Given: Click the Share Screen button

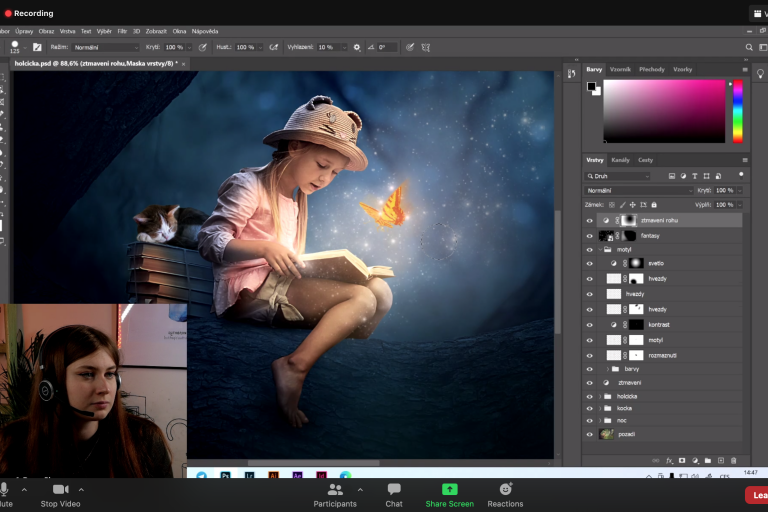Looking at the screenshot, I should click(x=449, y=493).
